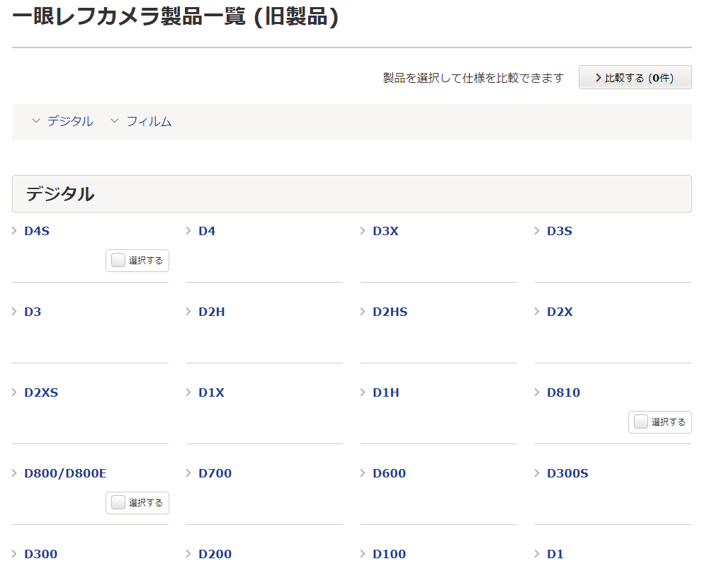Screen dimensions: 719x588
Task: Expand the デジタル filter chevron
Action: (36, 122)
